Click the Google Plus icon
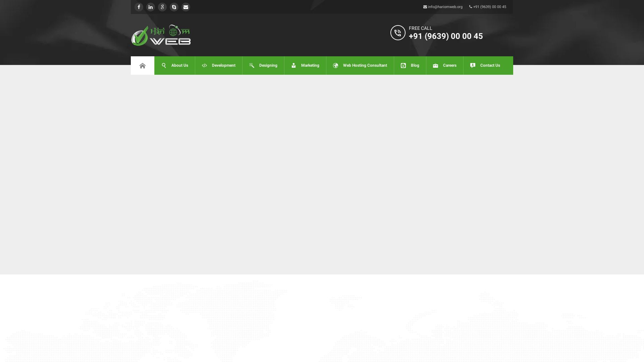This screenshot has width=644, height=362. (x=162, y=7)
